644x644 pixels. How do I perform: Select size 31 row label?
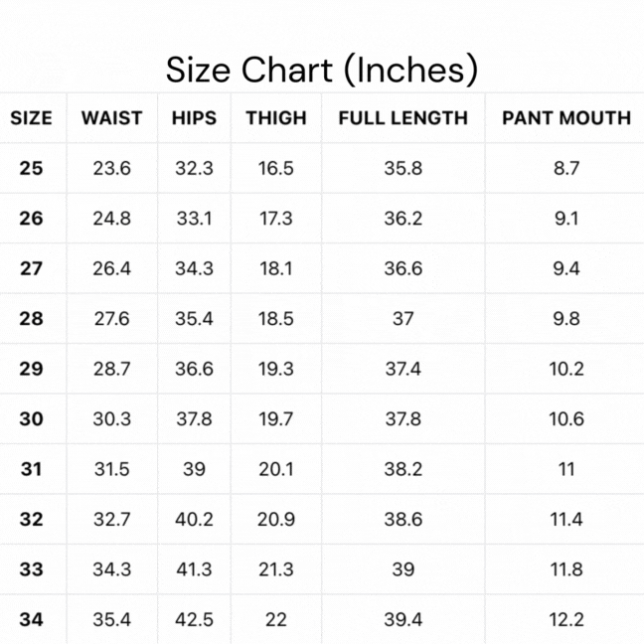[31, 469]
